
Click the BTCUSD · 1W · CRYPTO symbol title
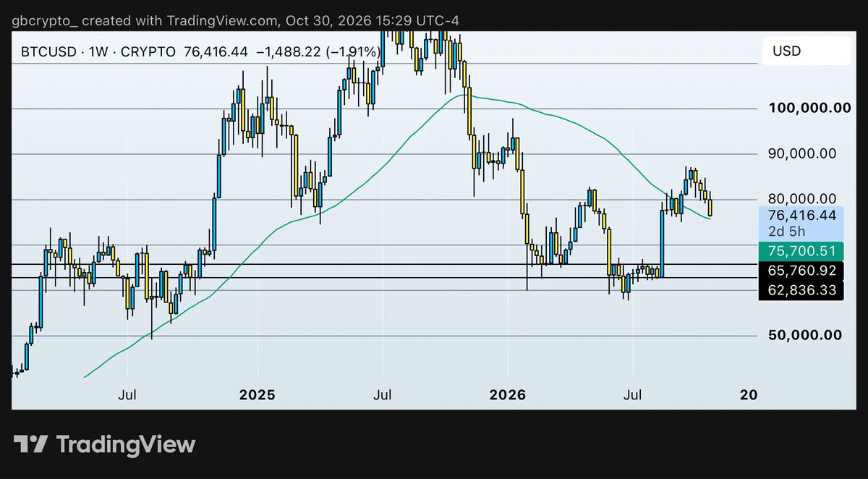tap(98, 52)
